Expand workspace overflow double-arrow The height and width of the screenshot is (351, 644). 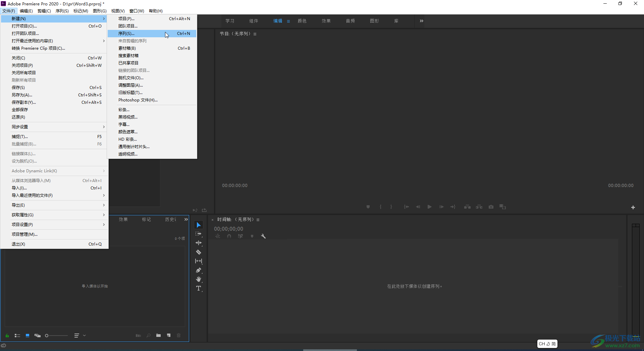point(422,21)
